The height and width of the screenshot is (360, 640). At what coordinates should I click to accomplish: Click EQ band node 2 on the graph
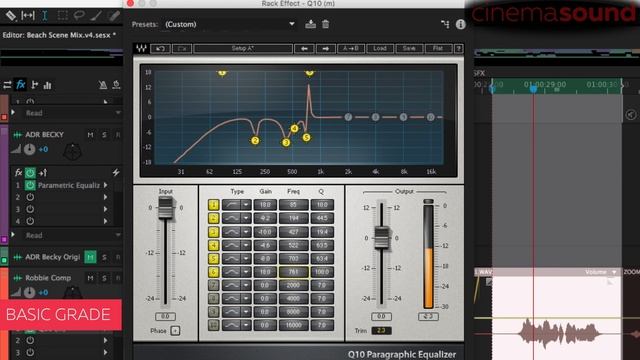(255, 141)
